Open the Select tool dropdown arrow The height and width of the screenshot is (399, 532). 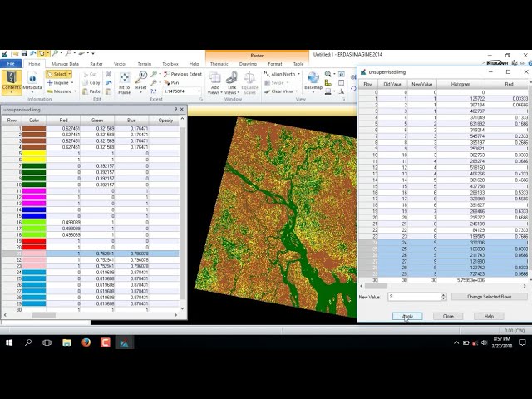pos(70,74)
